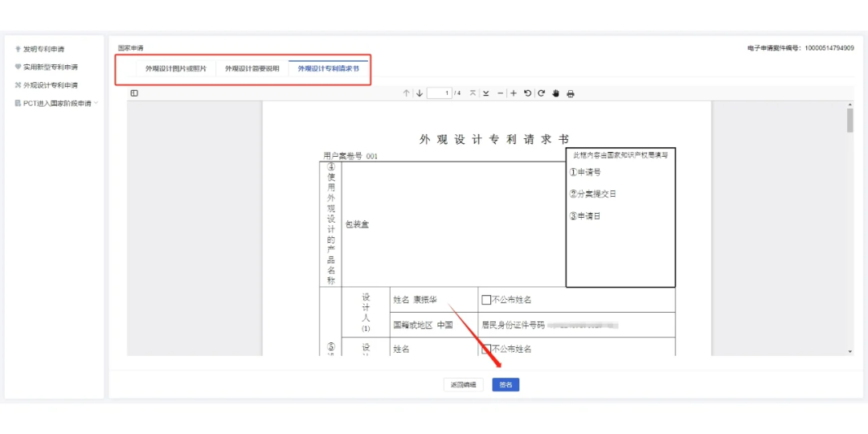The height and width of the screenshot is (434, 868).
Task: Check 不公布姓名 for designer 康振华
Action: (x=486, y=300)
